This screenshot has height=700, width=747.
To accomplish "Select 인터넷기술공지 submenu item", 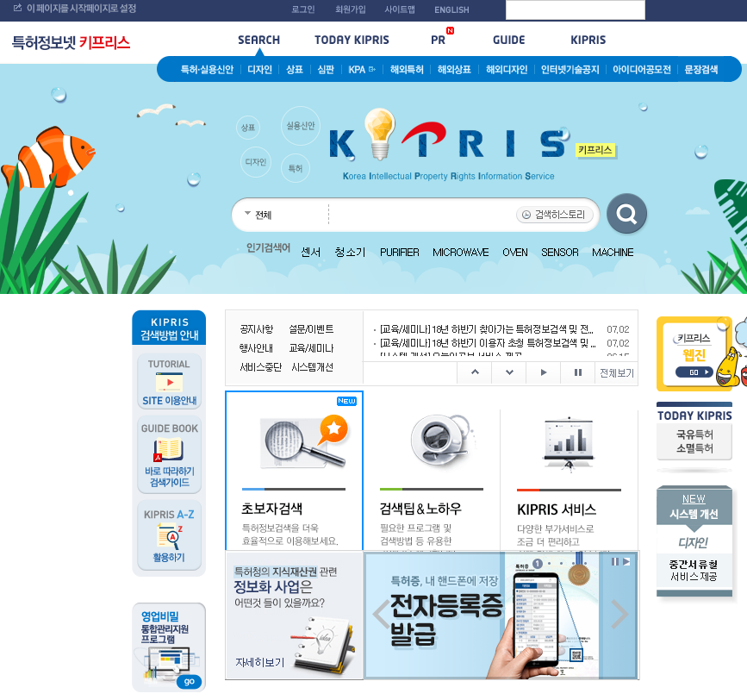I will coord(570,70).
